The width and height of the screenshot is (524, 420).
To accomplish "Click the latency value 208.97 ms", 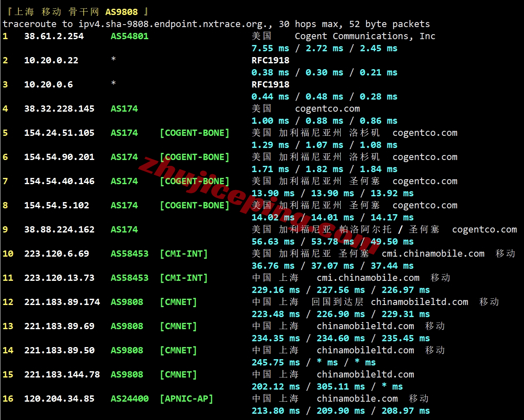I will click(x=406, y=411).
